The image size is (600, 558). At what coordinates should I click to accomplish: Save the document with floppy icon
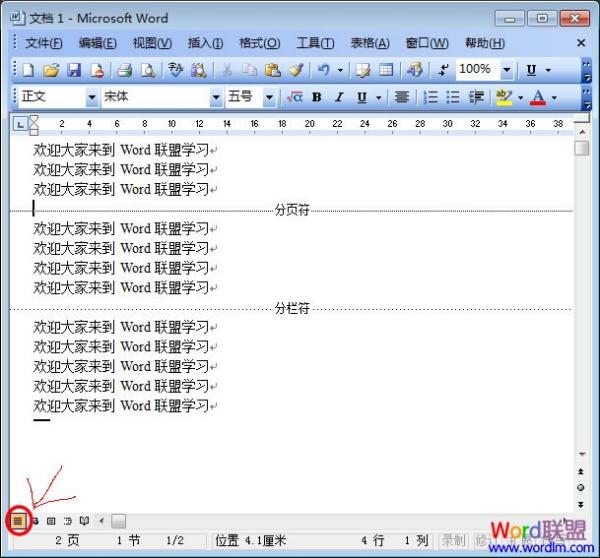point(74,70)
